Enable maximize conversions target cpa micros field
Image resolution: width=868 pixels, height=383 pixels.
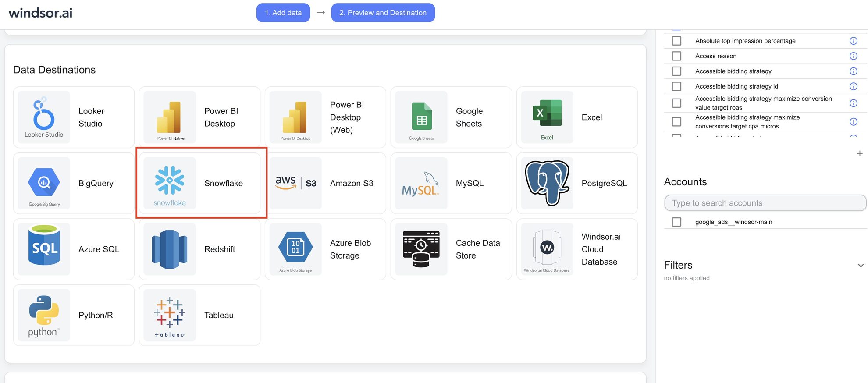point(676,121)
